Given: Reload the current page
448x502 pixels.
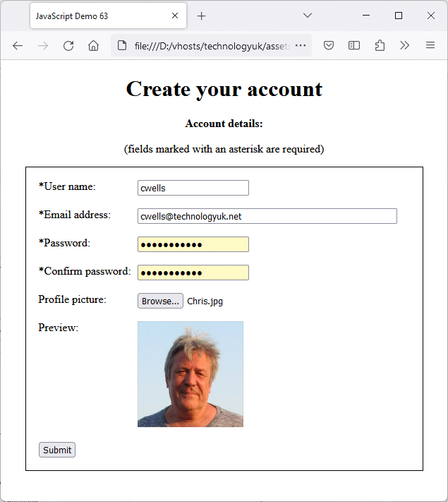Looking at the screenshot, I should tap(68, 46).
